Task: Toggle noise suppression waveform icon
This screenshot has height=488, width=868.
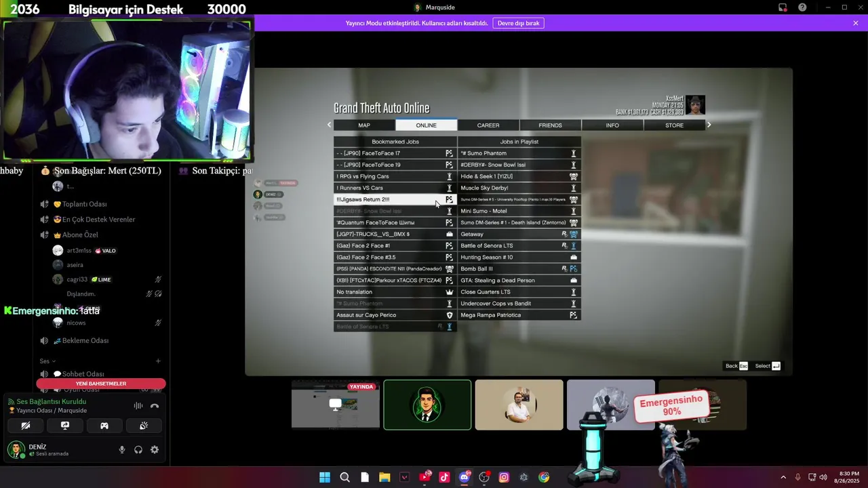Action: (x=138, y=405)
